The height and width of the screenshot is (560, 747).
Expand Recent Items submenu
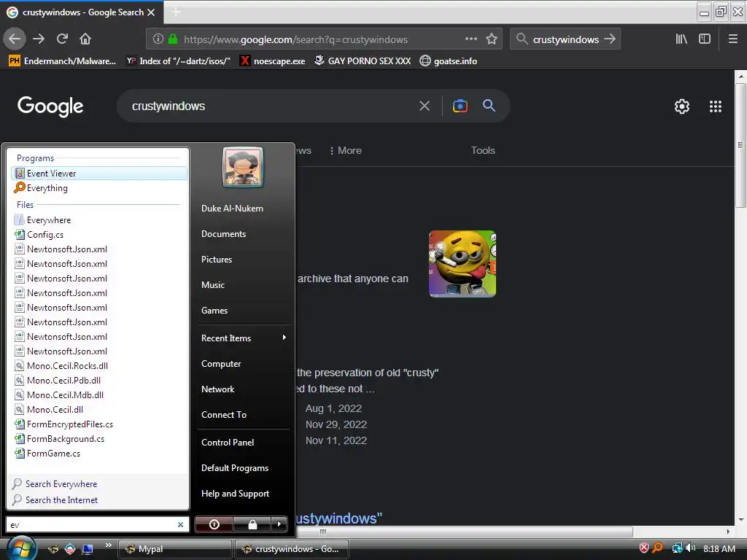coord(244,338)
